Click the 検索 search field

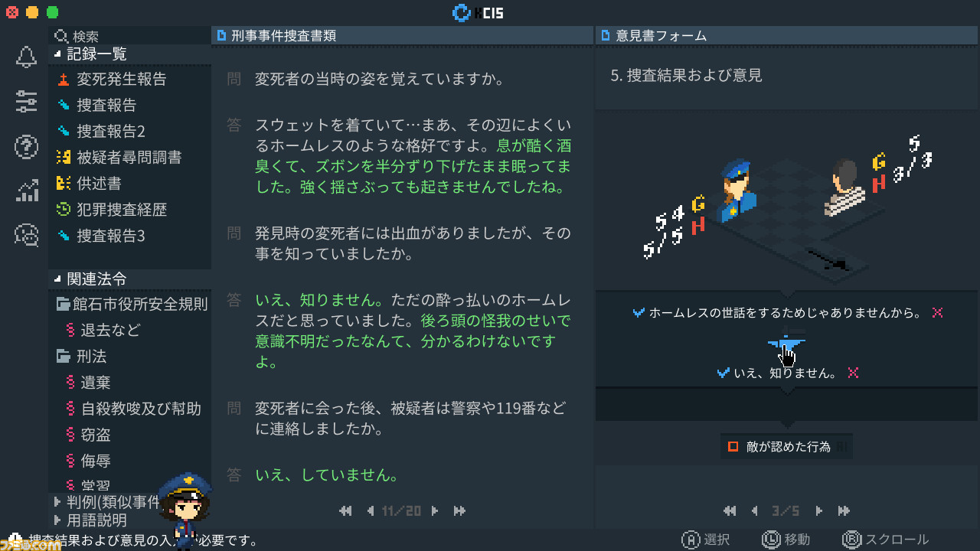coord(130,36)
